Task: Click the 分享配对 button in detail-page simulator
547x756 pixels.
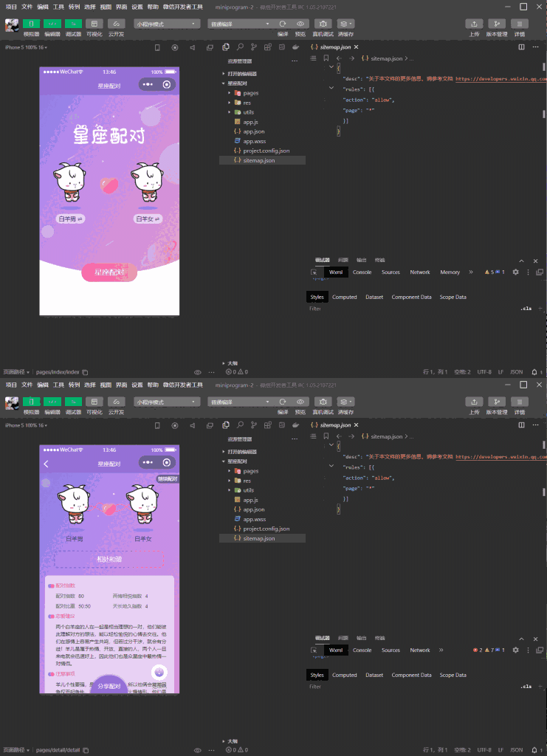Action: [x=109, y=684]
